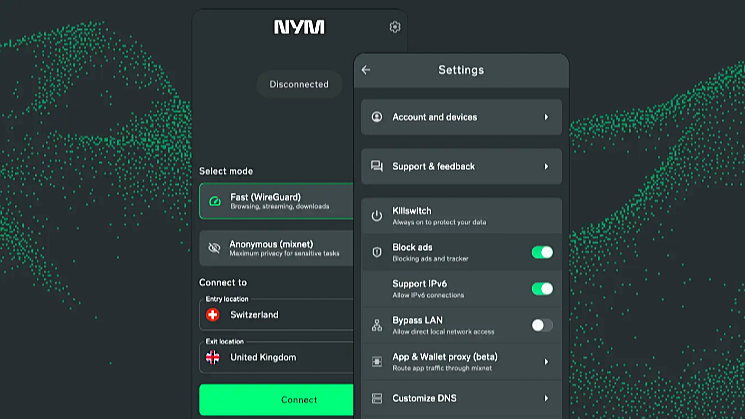This screenshot has height=419, width=745.
Task: Turn off the Block ads toggle
Action: pyautogui.click(x=542, y=252)
